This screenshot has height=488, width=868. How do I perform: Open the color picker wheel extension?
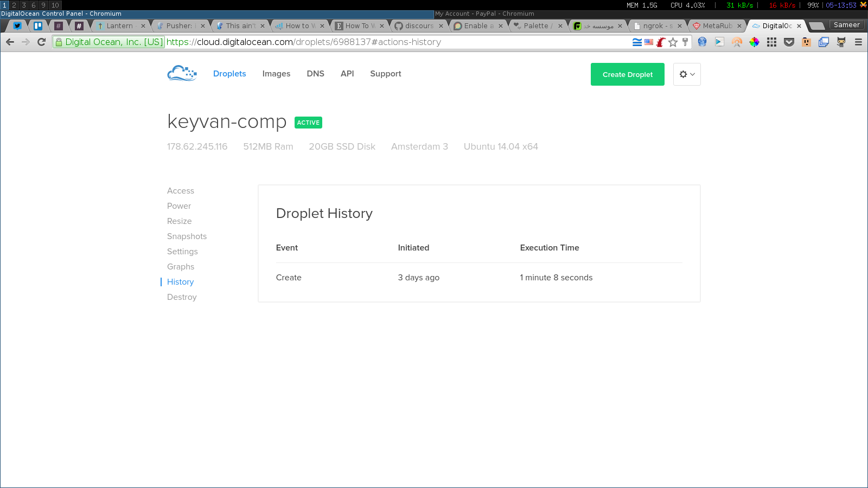click(754, 42)
